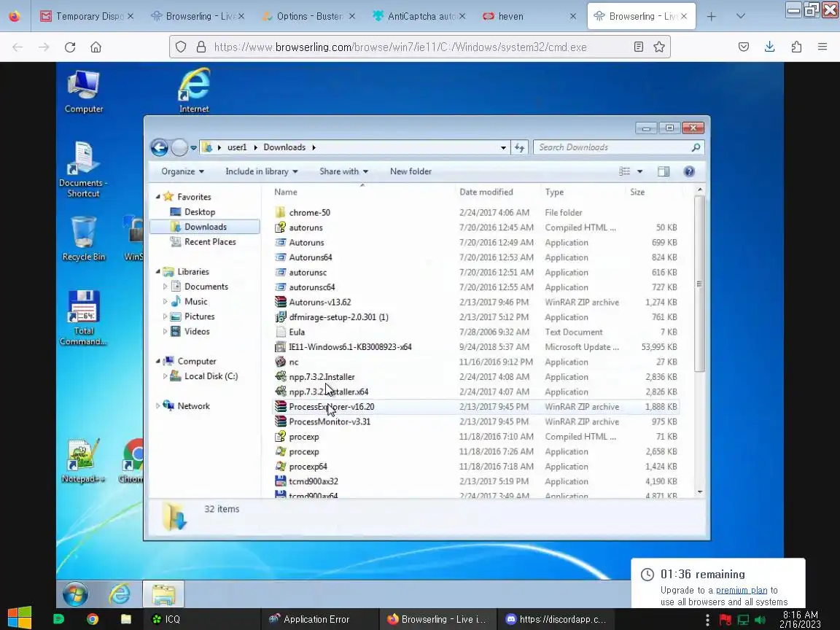Select chrome-50 folder
Screen dimensions: 840x630
pos(310,213)
